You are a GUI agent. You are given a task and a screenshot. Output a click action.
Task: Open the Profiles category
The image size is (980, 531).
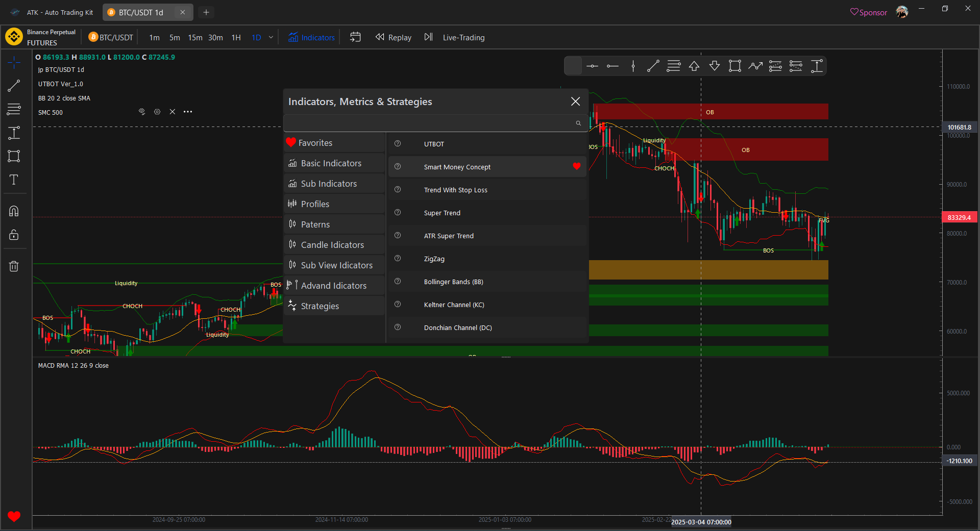(334, 204)
